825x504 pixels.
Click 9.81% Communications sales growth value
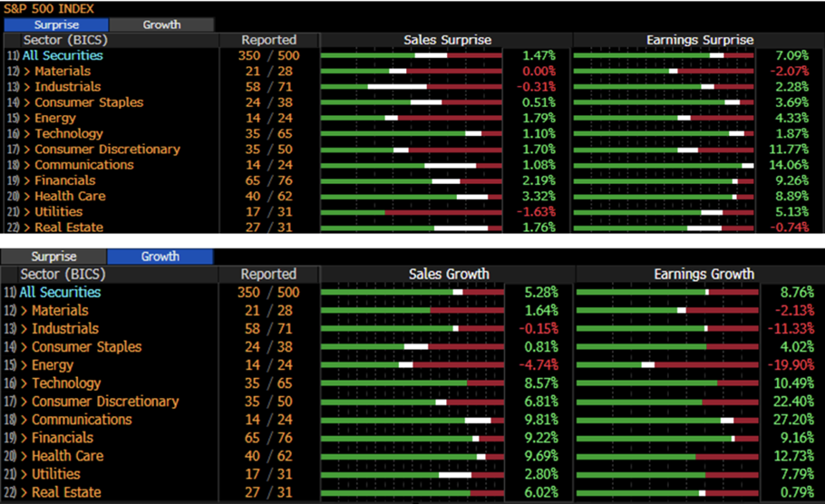tap(541, 420)
